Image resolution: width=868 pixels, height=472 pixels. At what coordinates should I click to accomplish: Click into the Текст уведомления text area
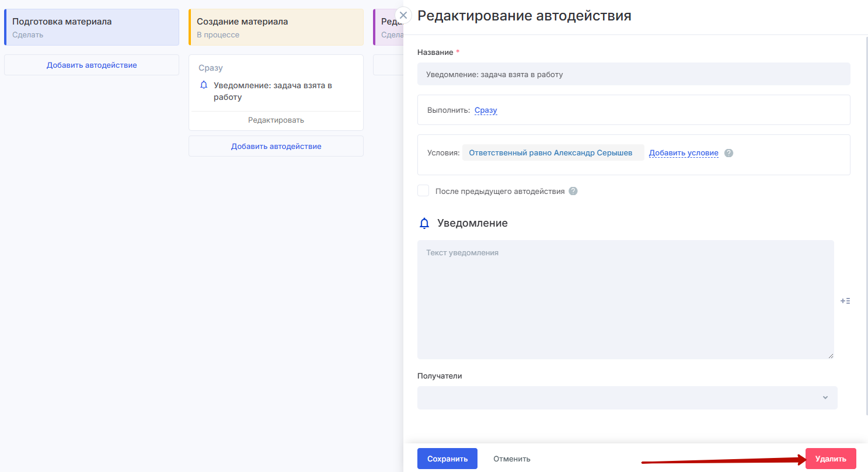coord(625,299)
